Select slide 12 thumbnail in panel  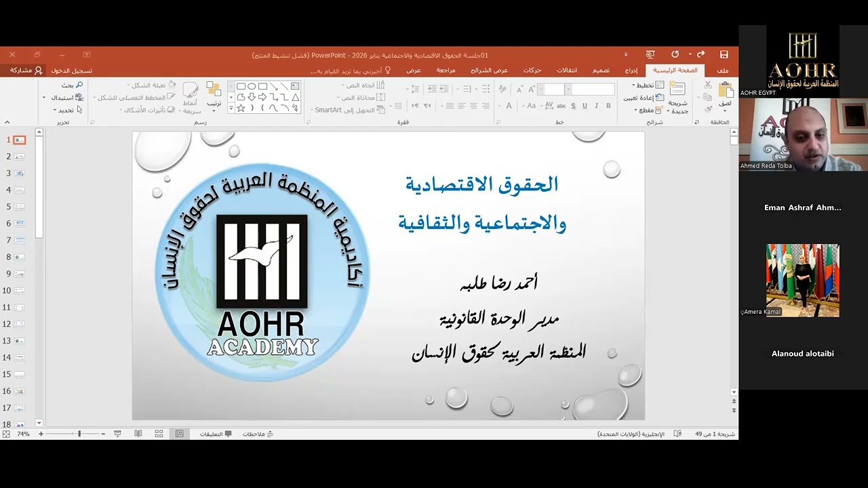(x=20, y=324)
